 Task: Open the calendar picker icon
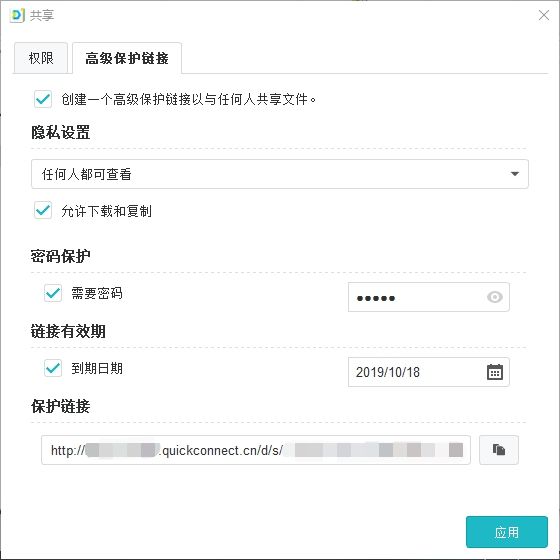(495, 372)
